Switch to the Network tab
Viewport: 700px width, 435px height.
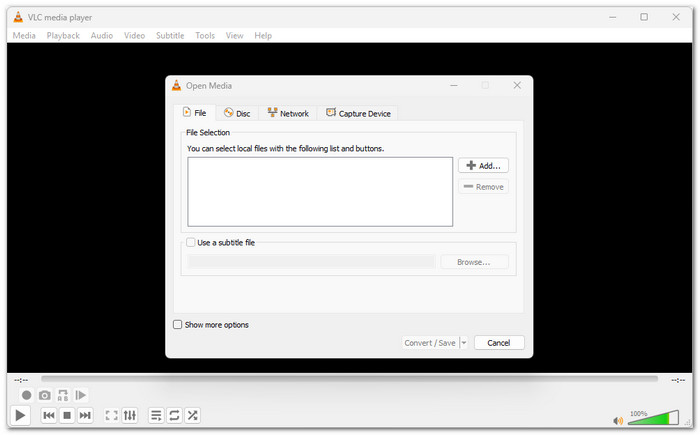click(x=288, y=113)
